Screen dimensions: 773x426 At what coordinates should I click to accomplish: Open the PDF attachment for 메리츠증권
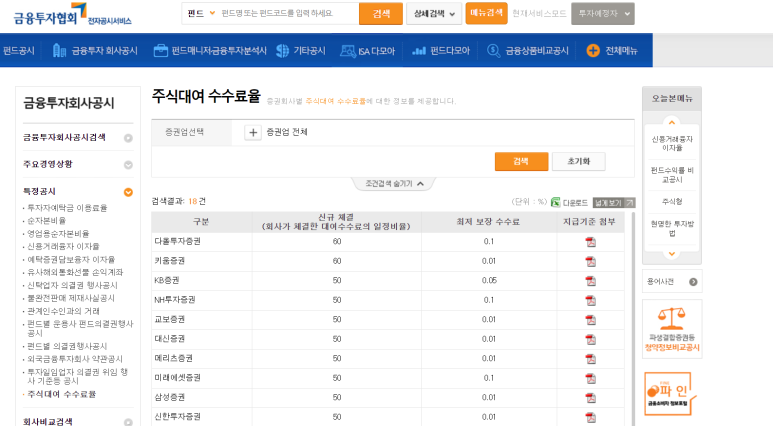[x=590, y=359]
